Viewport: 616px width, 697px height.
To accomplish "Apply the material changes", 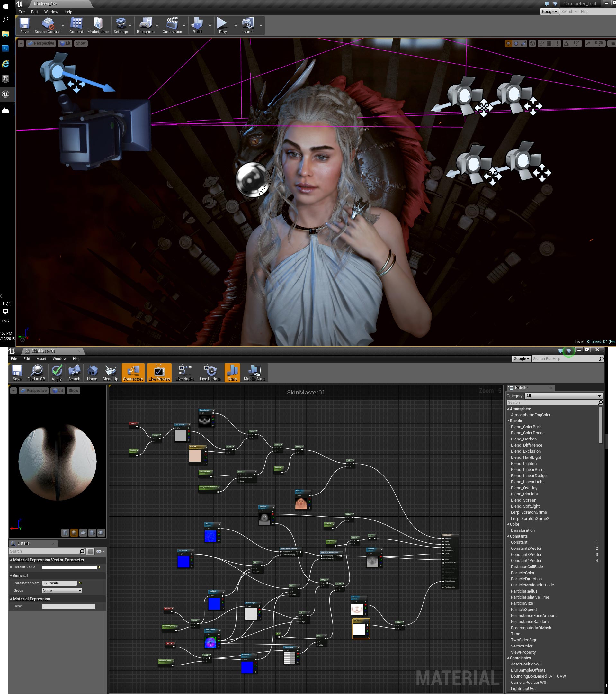I will click(x=57, y=373).
